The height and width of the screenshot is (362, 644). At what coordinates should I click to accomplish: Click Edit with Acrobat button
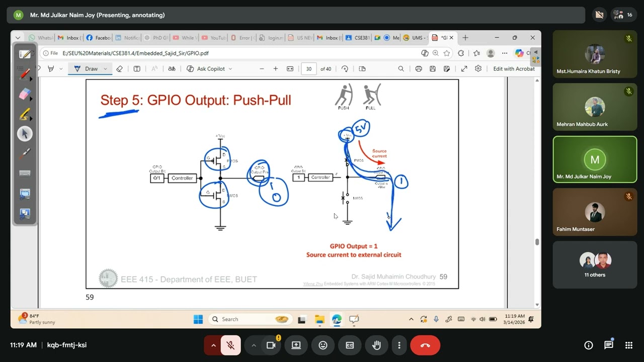pyautogui.click(x=514, y=69)
